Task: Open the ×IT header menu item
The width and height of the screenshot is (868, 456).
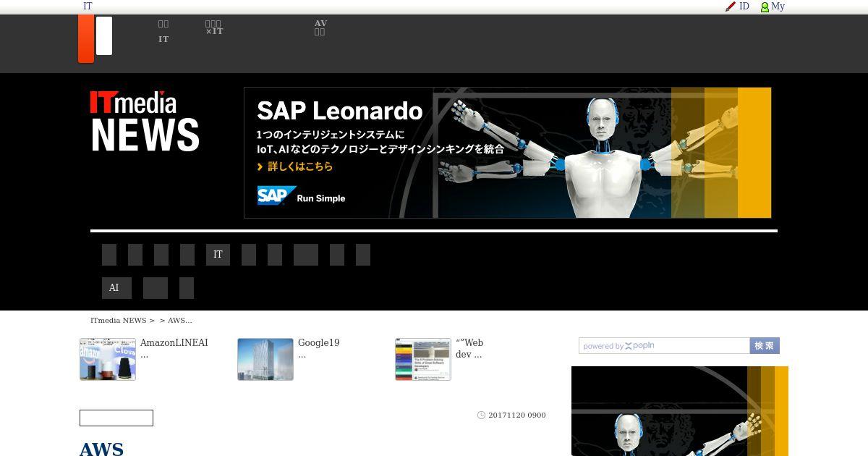Action: (x=214, y=28)
